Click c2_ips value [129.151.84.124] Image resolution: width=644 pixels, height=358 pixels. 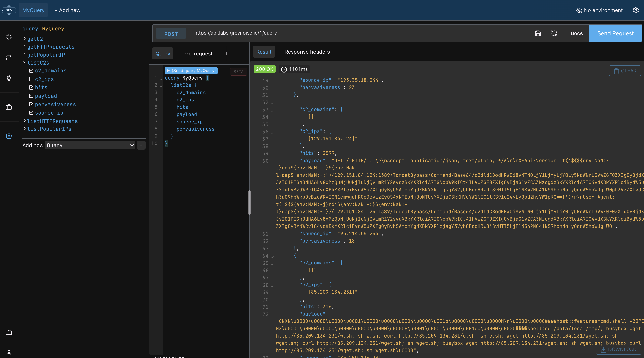(332, 138)
